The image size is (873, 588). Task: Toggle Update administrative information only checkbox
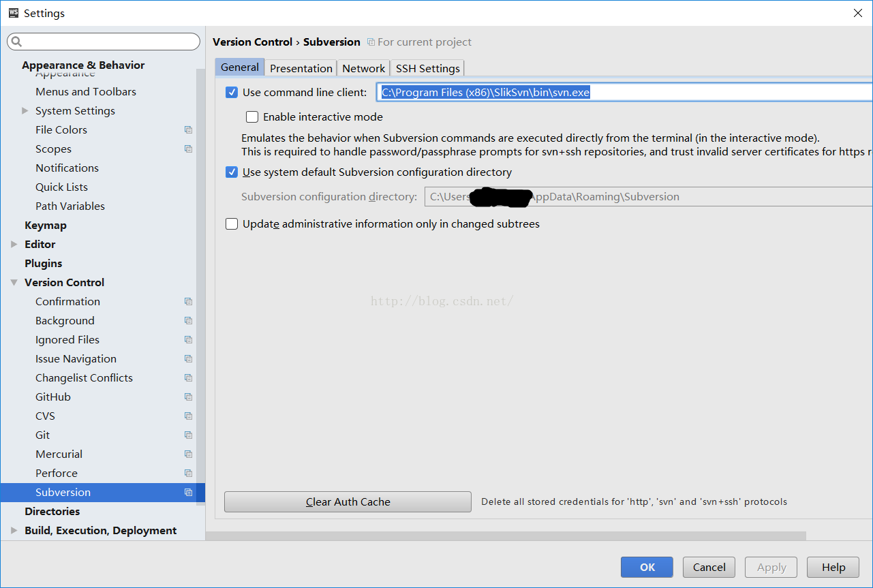point(232,224)
